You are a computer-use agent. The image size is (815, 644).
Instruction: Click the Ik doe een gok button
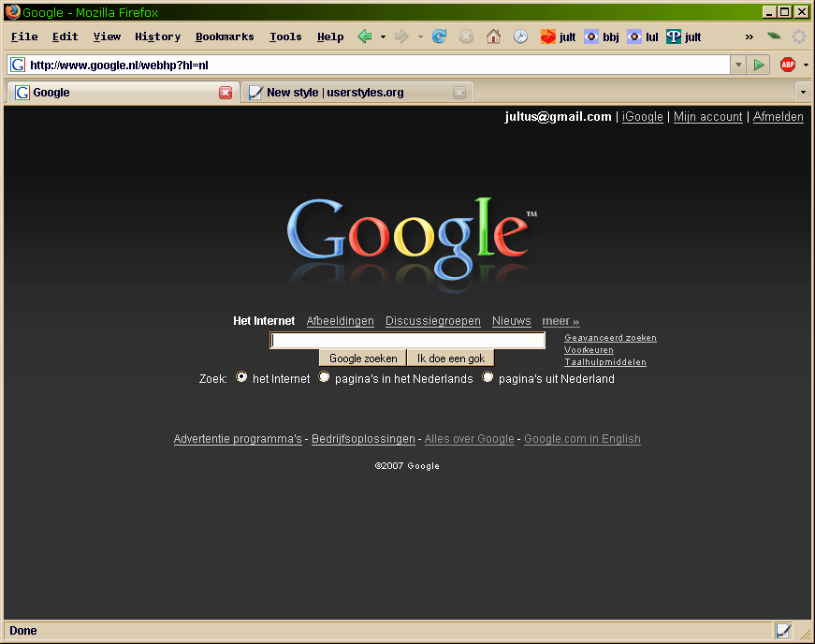[x=451, y=359]
